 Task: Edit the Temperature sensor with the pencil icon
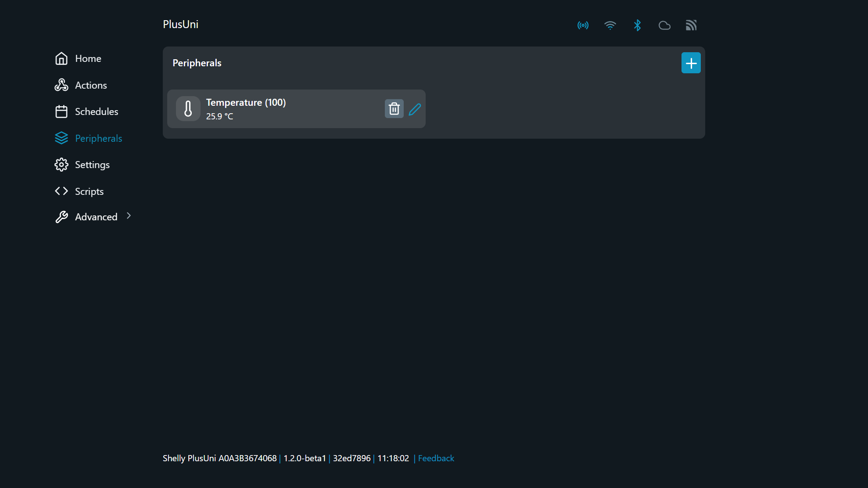tap(414, 109)
